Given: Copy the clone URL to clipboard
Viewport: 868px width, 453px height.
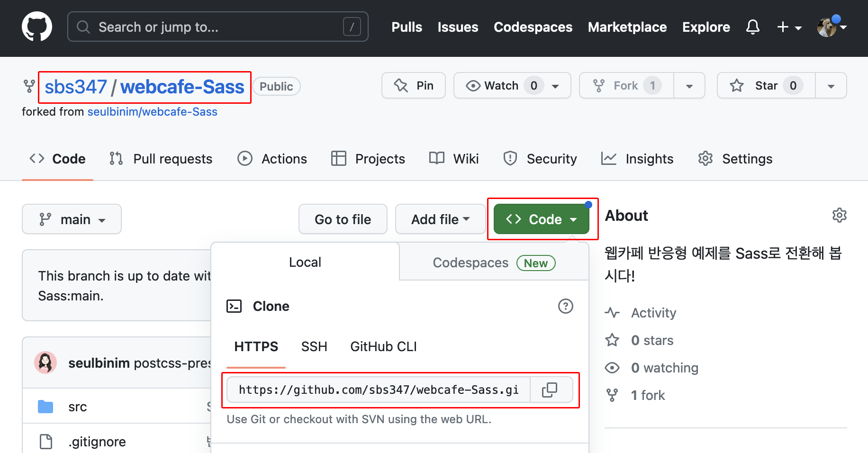Looking at the screenshot, I should (x=550, y=390).
